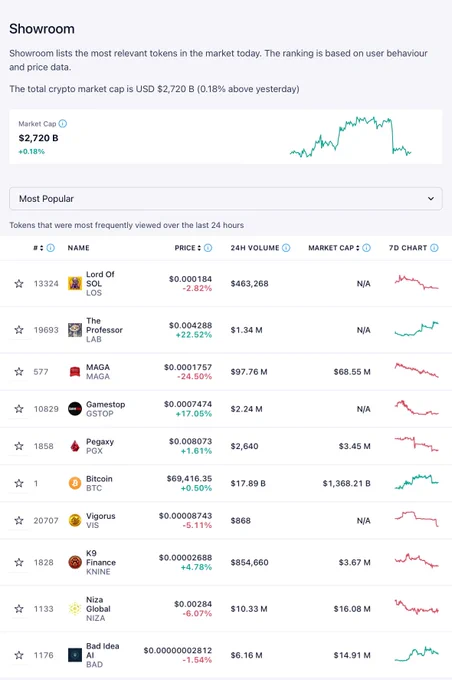Click the +0.18% market cap change
The height and width of the screenshot is (680, 452).
tap(31, 151)
